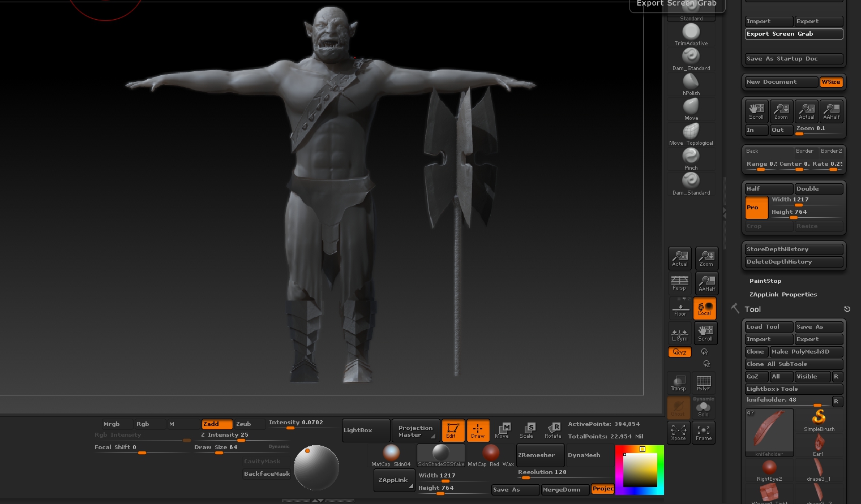
Task: Open the LightBox browser
Action: (366, 430)
